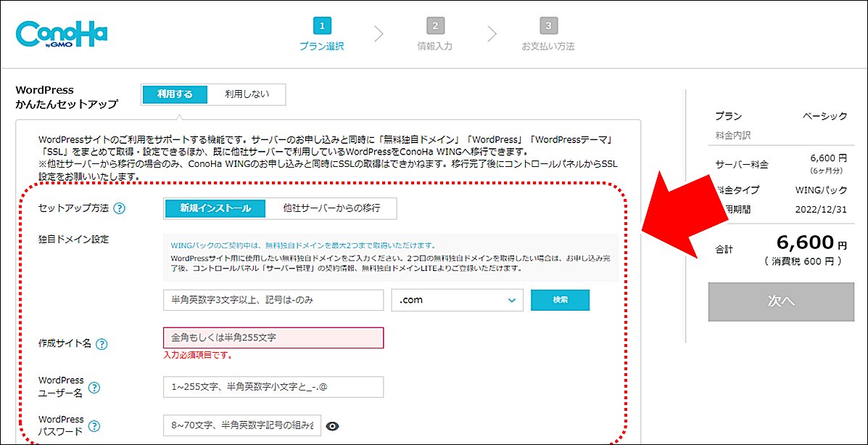Open help icon beside WordPress ユーザー名
This screenshot has height=445, width=868.
click(x=95, y=388)
